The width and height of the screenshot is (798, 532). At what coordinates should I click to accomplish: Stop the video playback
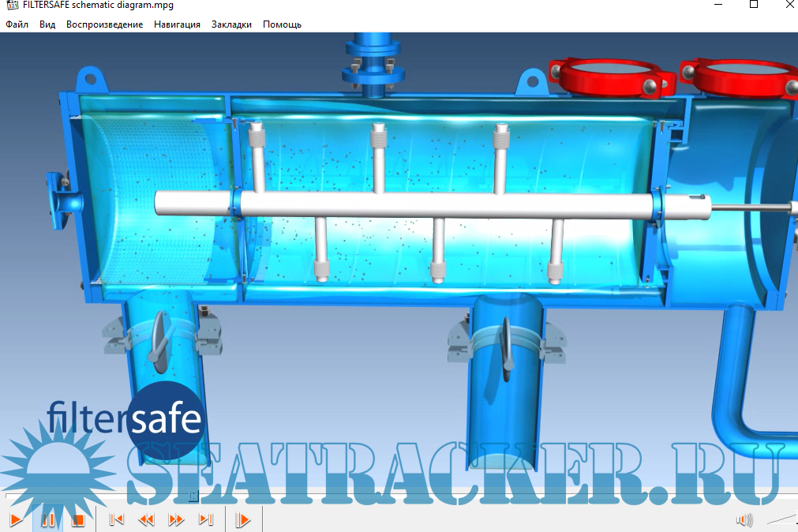pos(77,520)
